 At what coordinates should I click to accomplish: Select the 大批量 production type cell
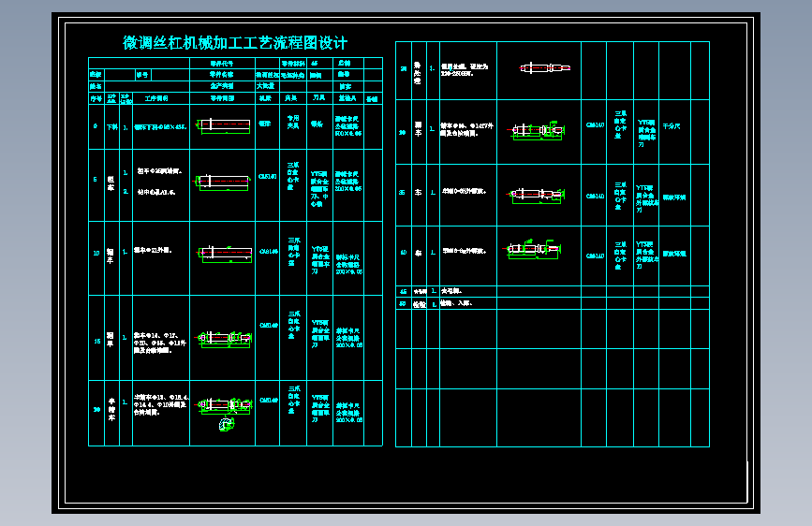click(266, 86)
